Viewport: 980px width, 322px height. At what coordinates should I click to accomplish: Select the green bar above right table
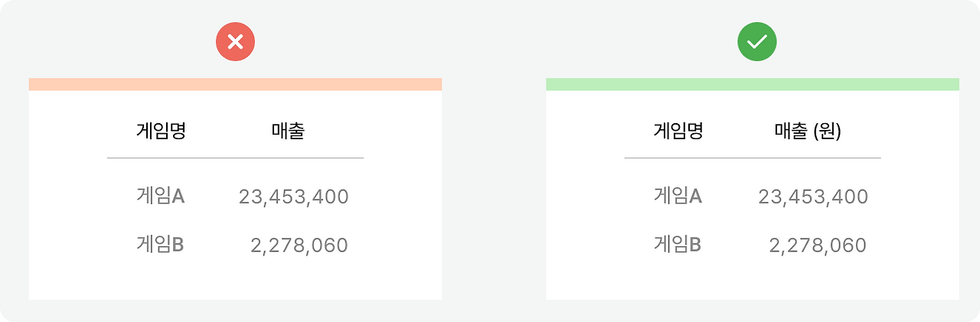(753, 84)
